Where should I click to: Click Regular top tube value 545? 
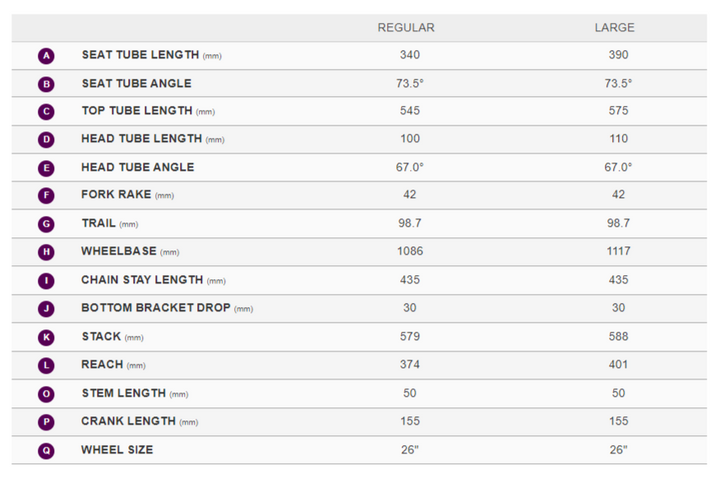tap(409, 111)
